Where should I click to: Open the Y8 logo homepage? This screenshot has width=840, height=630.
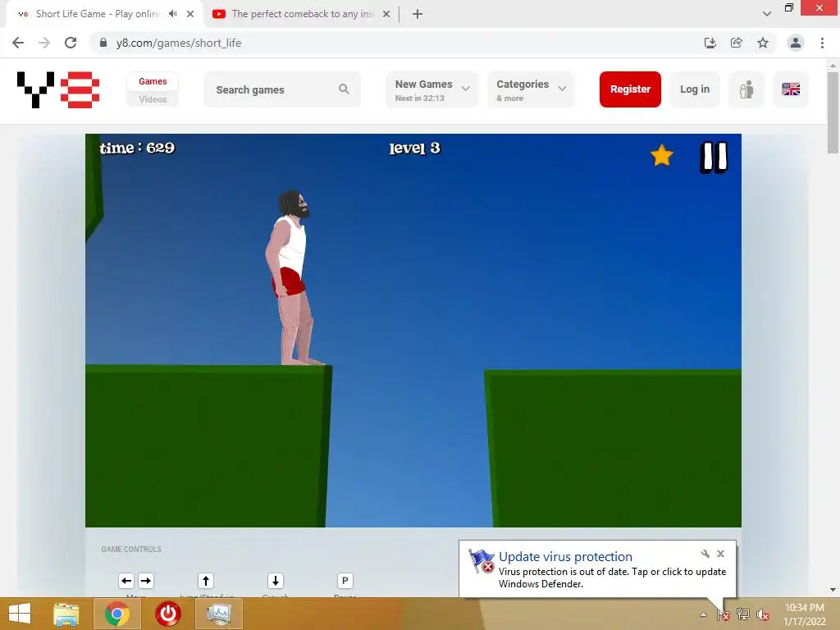[58, 89]
